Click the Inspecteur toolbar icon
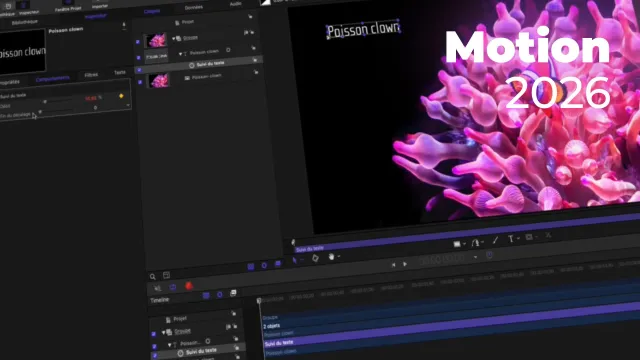This screenshot has width=640, height=360. tap(23, 5)
